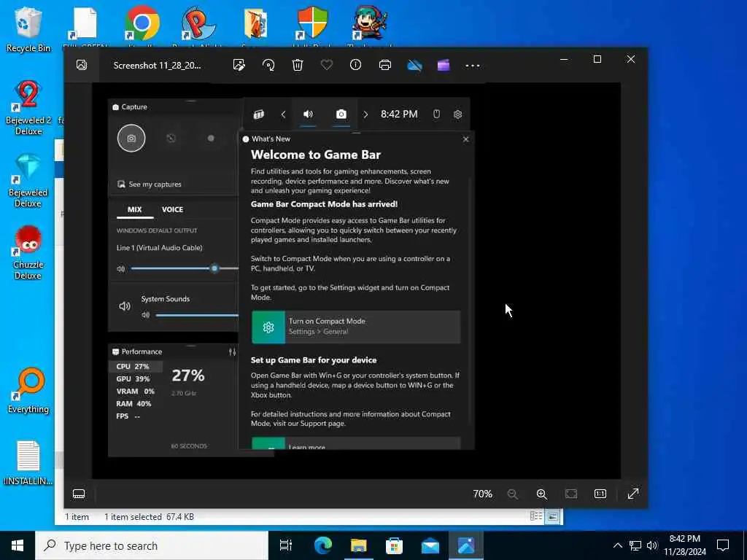Screen dimensions: 747x560
Task: Mark photo as favorite with heart
Action: click(327, 64)
